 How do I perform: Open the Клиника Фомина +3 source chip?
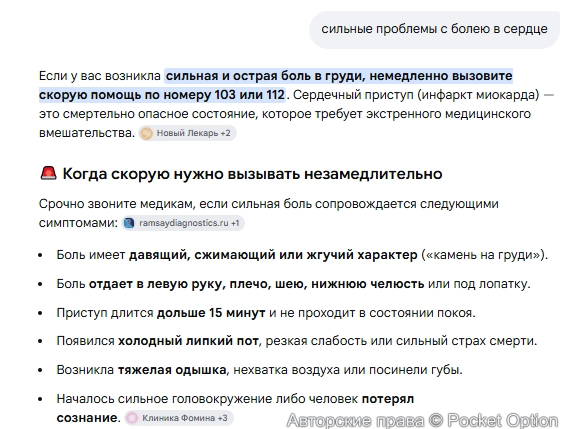pos(179,418)
